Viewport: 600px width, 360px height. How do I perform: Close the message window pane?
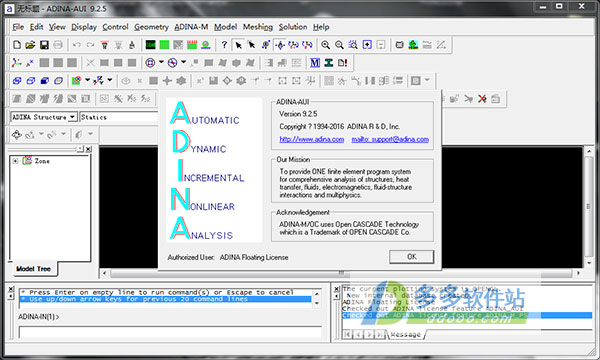tap(336, 289)
